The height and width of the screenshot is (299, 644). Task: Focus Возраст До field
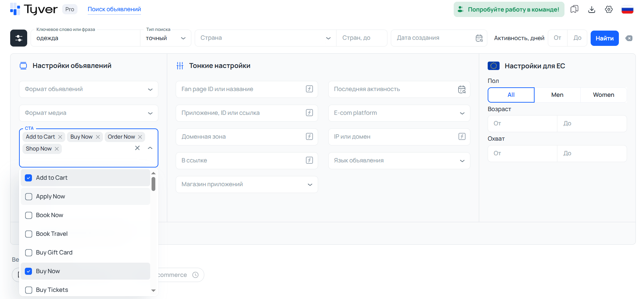coord(592,124)
